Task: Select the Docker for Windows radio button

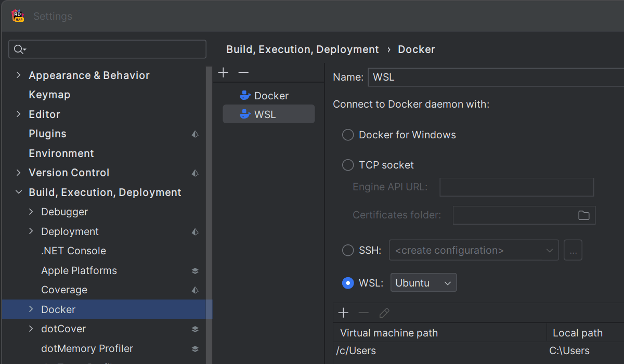Action: coord(348,135)
